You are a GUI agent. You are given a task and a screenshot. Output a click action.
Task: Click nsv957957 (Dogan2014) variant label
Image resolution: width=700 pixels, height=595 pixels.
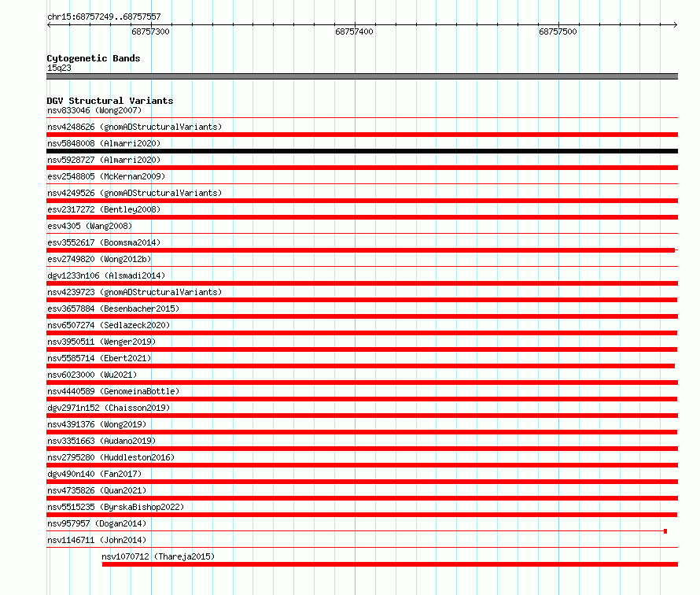coord(97,523)
